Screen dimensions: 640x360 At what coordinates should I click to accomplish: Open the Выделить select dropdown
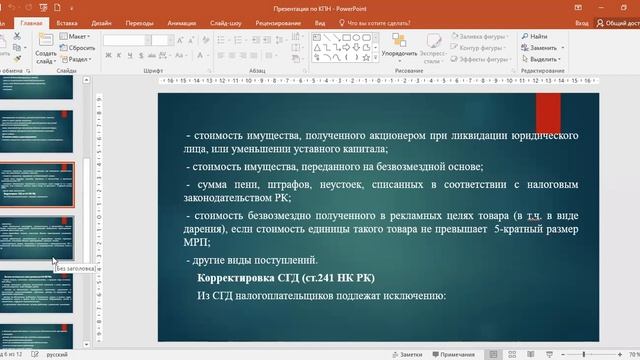point(541,59)
